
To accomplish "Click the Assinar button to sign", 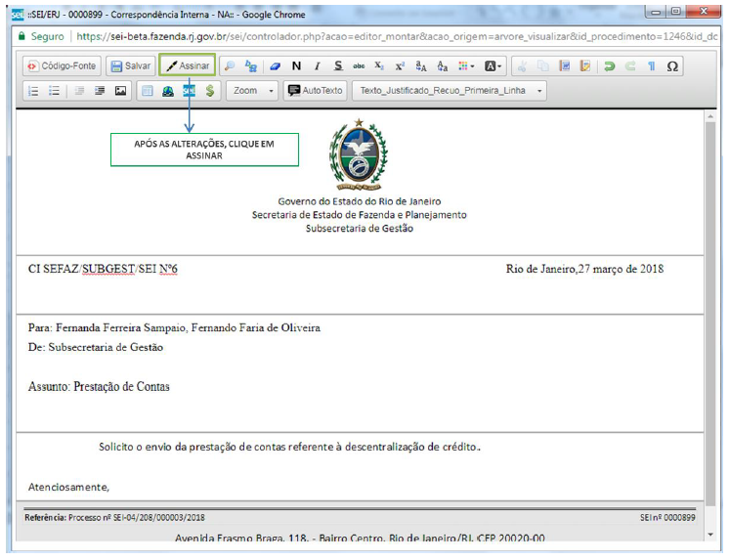I will [188, 65].
